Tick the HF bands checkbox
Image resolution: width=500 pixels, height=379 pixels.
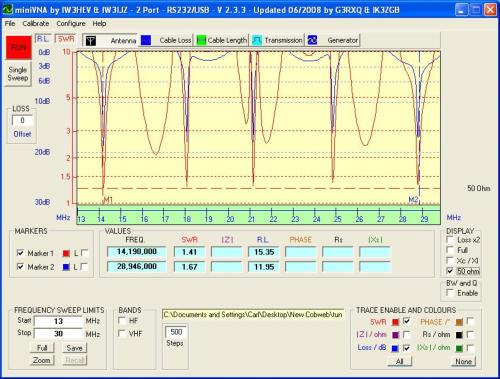tap(122, 321)
